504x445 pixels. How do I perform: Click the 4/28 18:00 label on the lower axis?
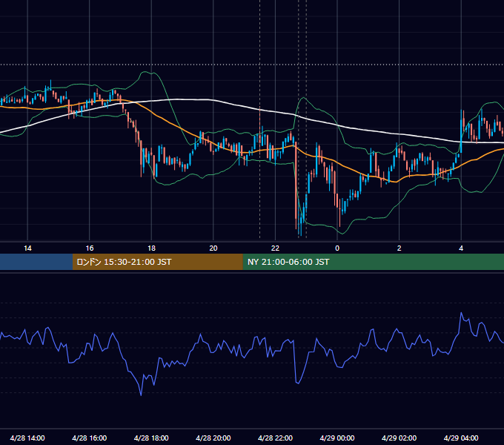pos(151,438)
